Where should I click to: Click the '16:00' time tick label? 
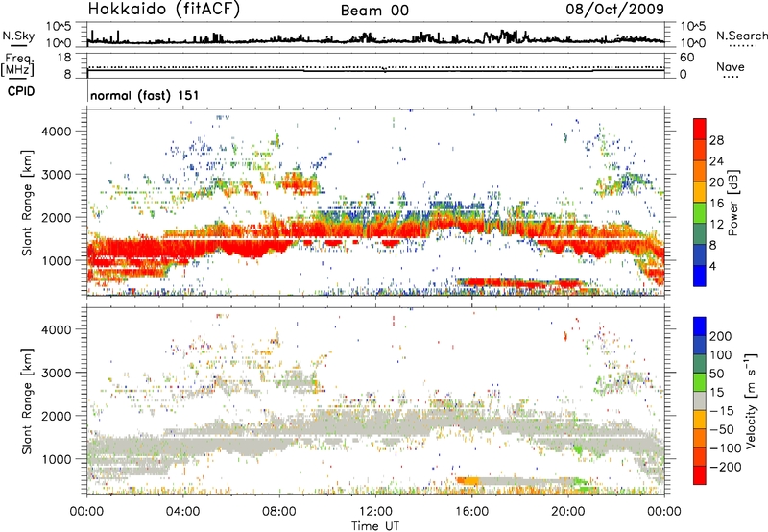coord(471,512)
